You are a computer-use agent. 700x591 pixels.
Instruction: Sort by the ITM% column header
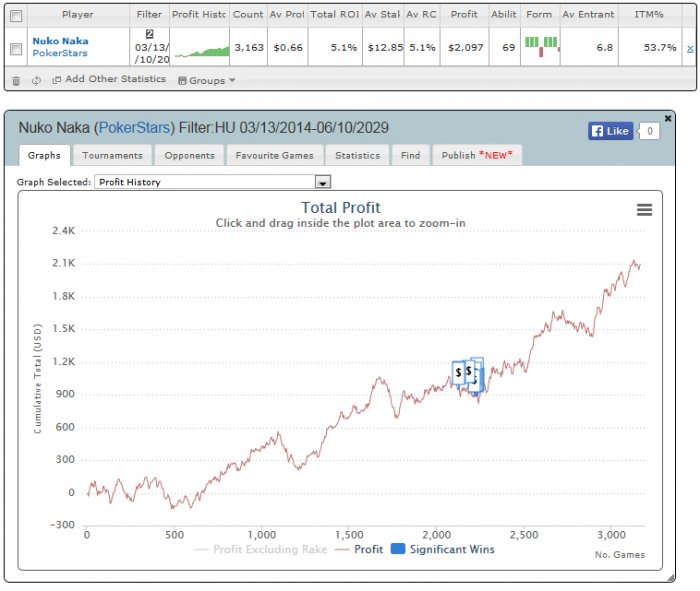(649, 15)
